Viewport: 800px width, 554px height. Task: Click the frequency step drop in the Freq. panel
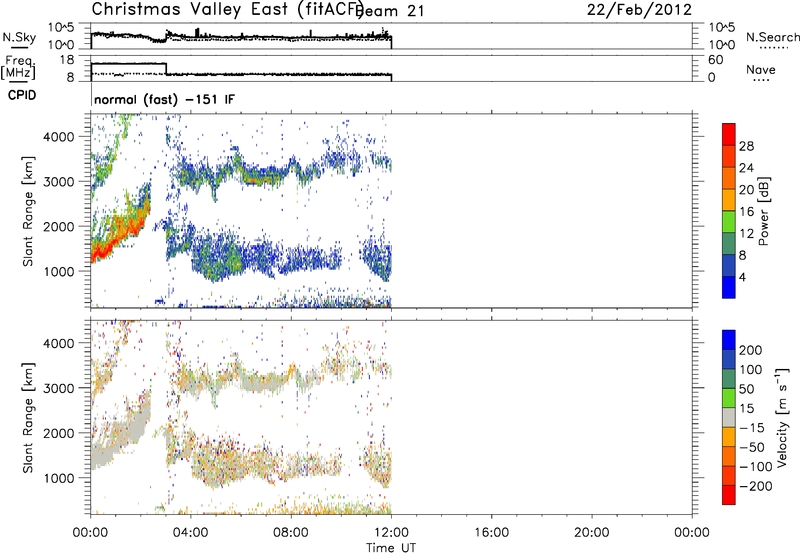(166, 69)
